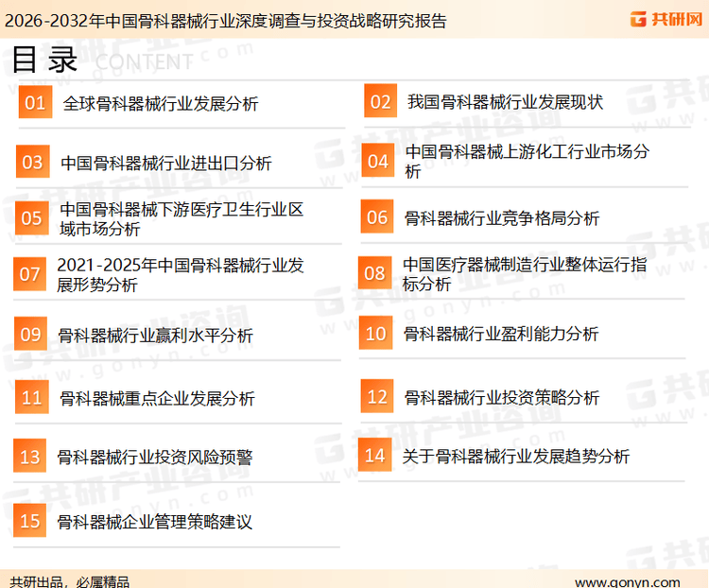
Task: Click the report title at top
Action: pyautogui.click(x=226, y=20)
